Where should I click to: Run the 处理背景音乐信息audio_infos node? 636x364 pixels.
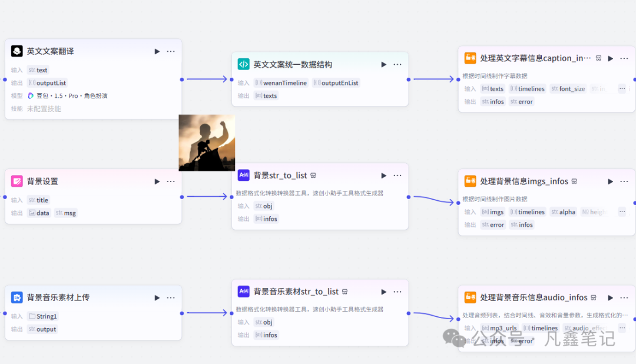[611, 297]
